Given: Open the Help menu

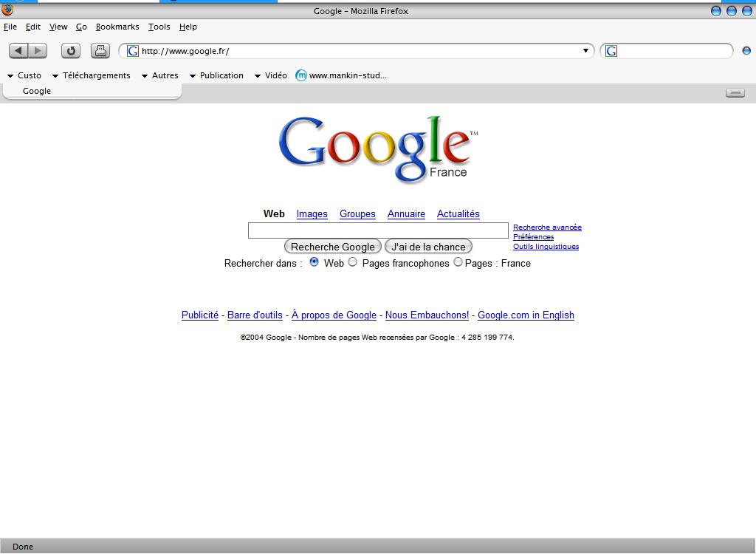Looking at the screenshot, I should coord(188,27).
